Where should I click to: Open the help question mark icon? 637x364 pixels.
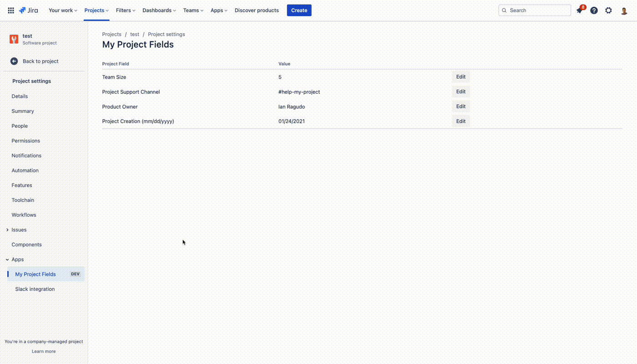594,10
